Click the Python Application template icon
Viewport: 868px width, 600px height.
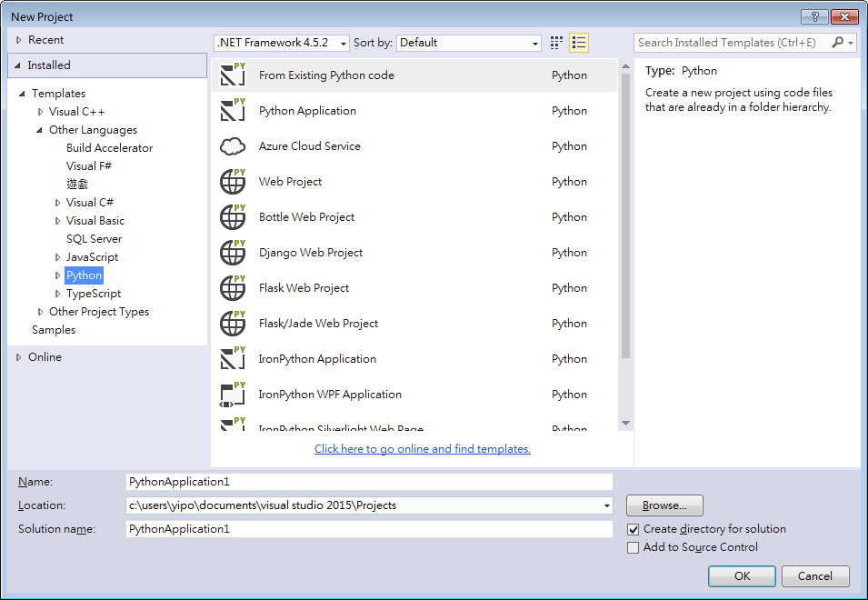coord(233,111)
